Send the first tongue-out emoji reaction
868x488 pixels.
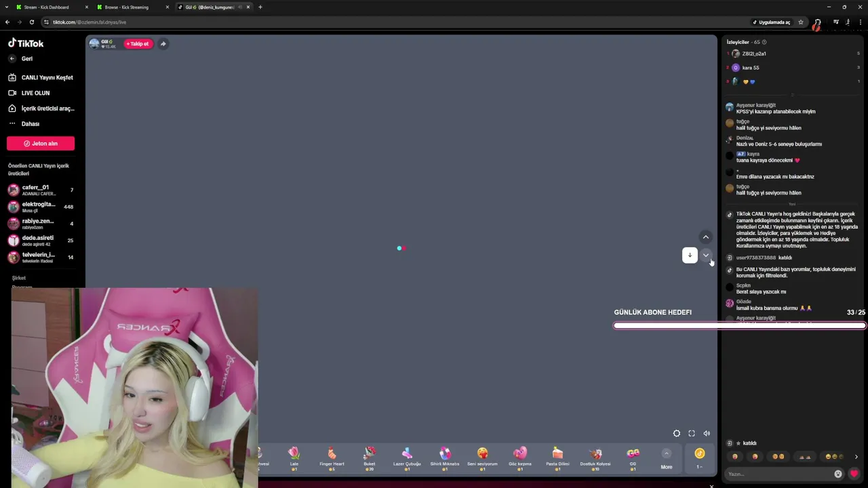[x=735, y=457]
